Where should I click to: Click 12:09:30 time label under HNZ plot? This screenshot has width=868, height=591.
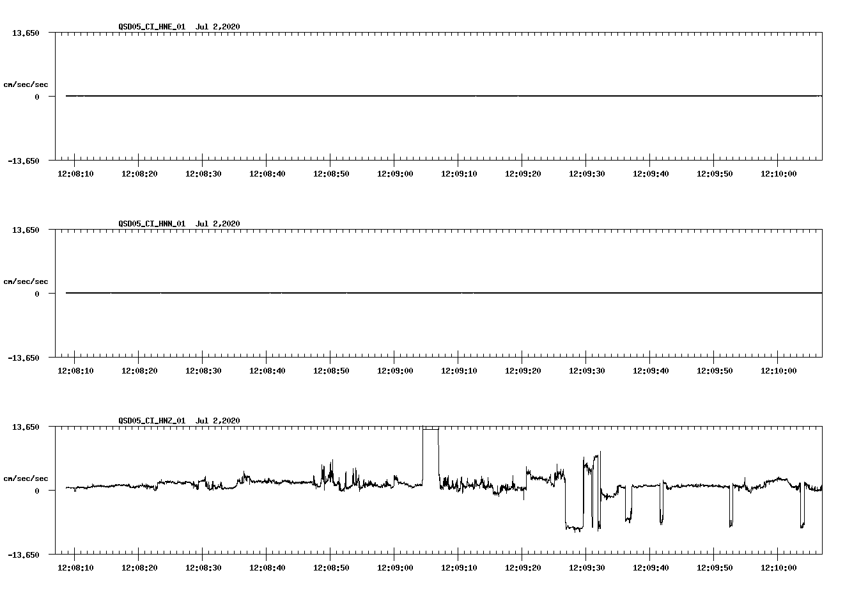point(587,568)
